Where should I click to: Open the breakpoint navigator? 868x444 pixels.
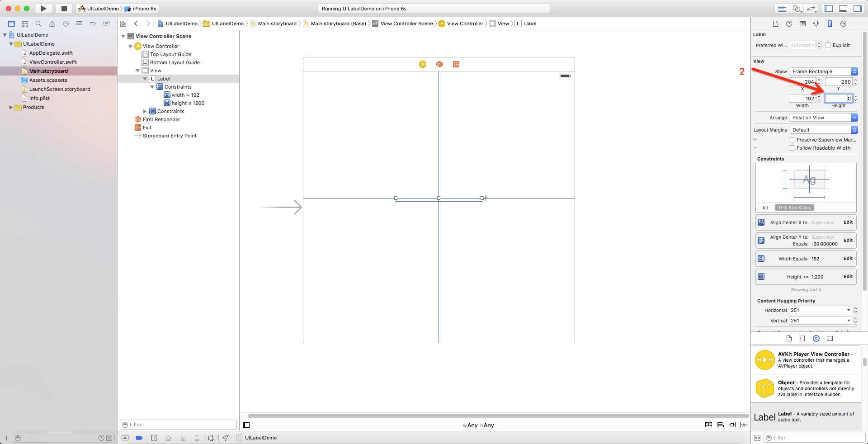coord(93,24)
